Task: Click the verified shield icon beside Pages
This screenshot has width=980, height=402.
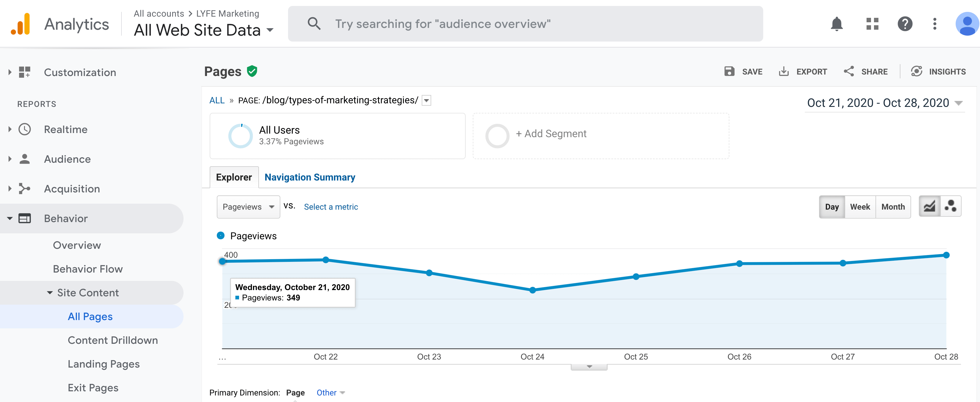Action: coord(252,71)
